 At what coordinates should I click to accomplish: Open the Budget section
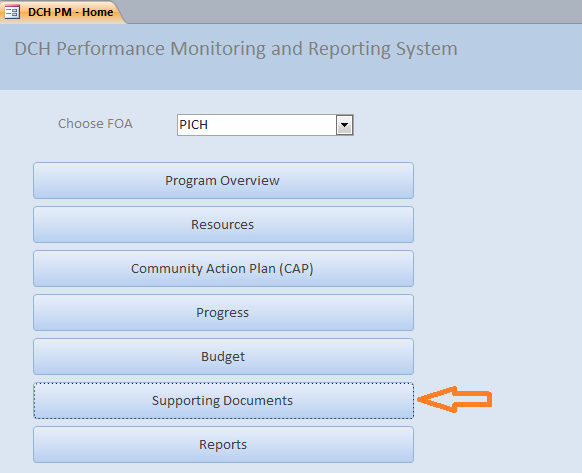coord(223,356)
